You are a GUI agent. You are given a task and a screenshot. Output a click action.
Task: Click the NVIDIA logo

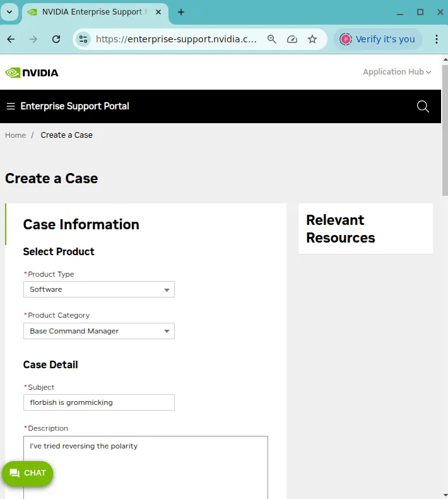(32, 73)
